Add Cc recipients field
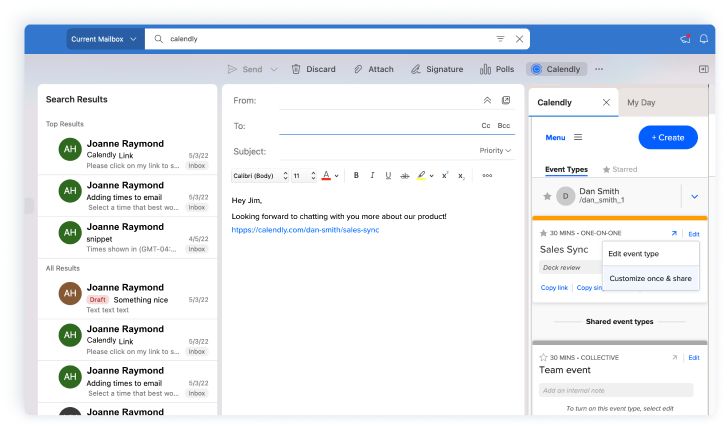727x428 pixels. tap(485, 126)
